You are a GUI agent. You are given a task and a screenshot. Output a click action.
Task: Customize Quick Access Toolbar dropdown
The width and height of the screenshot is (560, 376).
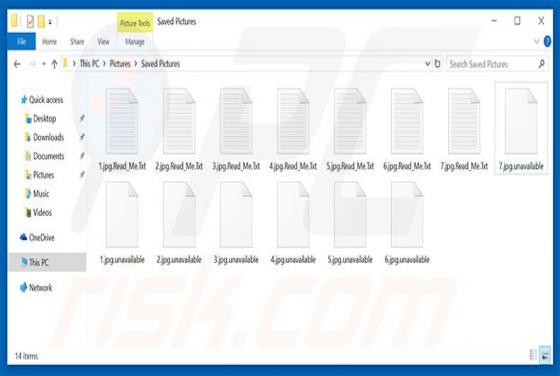pos(50,22)
